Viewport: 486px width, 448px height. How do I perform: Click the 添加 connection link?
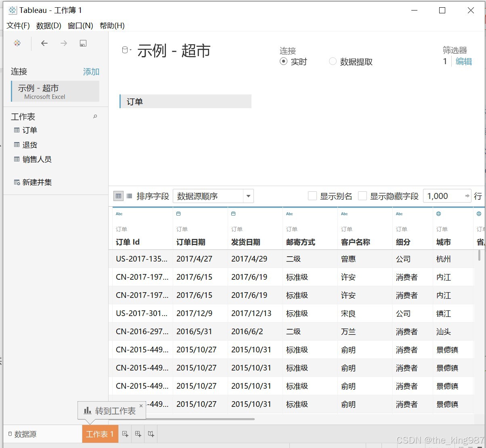(91, 71)
